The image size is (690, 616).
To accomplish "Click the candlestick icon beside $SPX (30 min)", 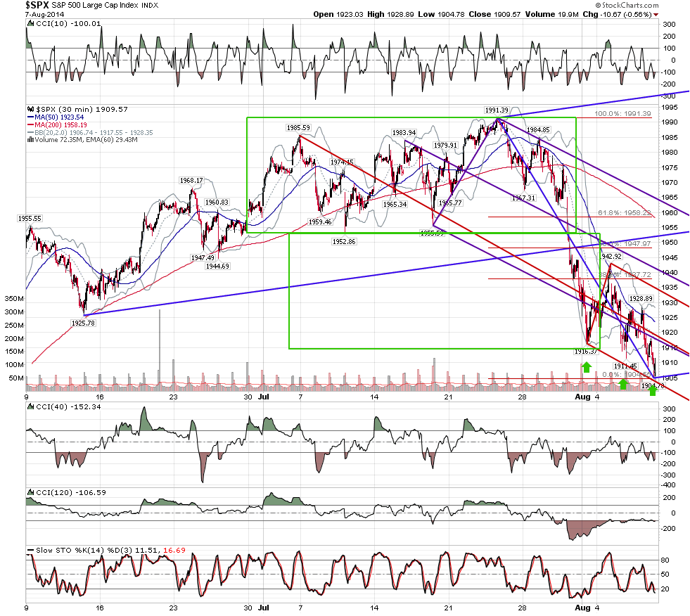I will pyautogui.click(x=31, y=109).
